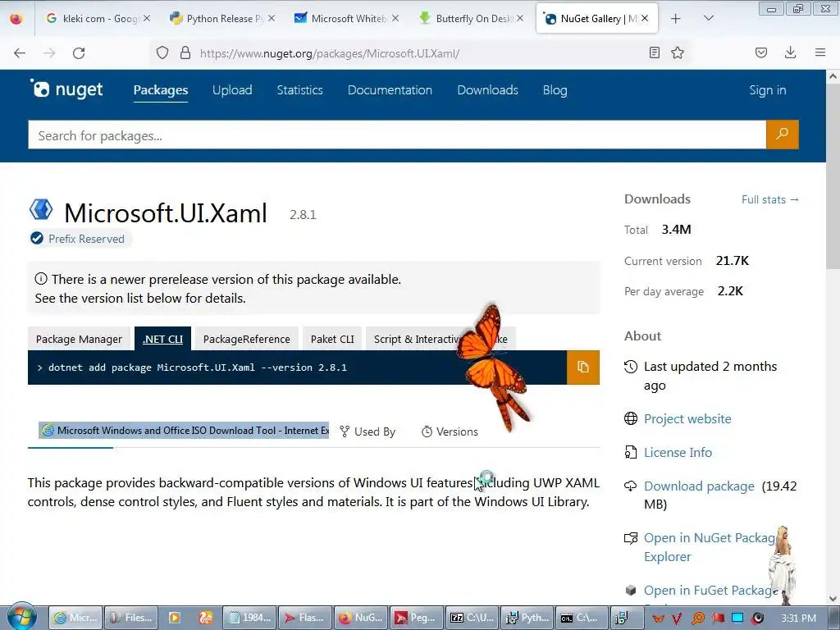Open the Versions section tab
Image resolution: width=840 pixels, height=630 pixels.
click(x=450, y=431)
